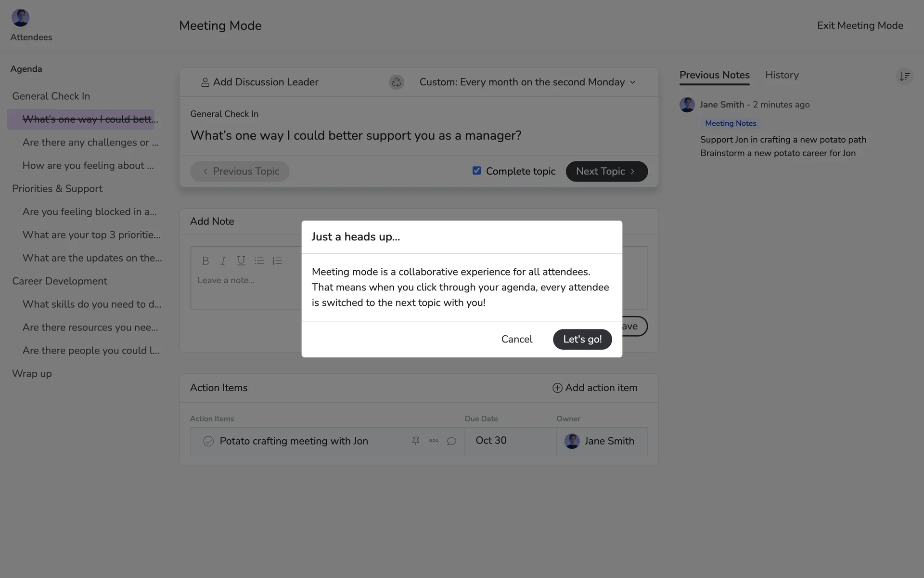Pin the Potato crafting action item

coord(415,441)
